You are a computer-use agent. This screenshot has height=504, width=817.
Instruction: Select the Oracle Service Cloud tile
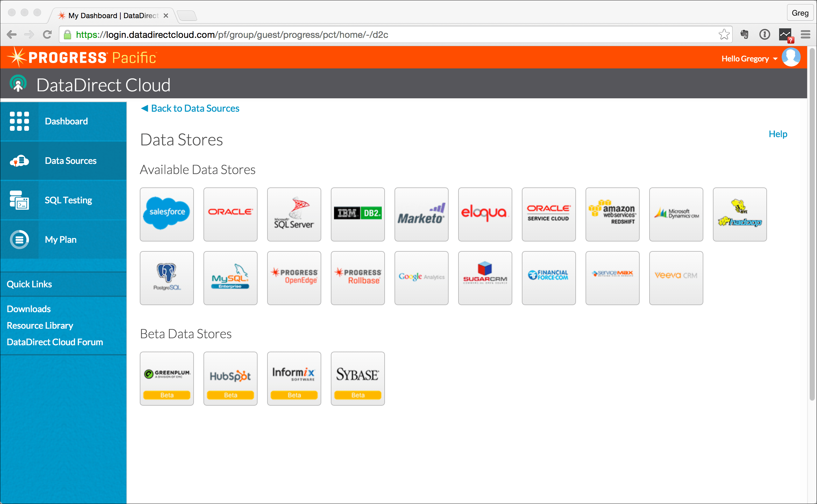tap(549, 214)
